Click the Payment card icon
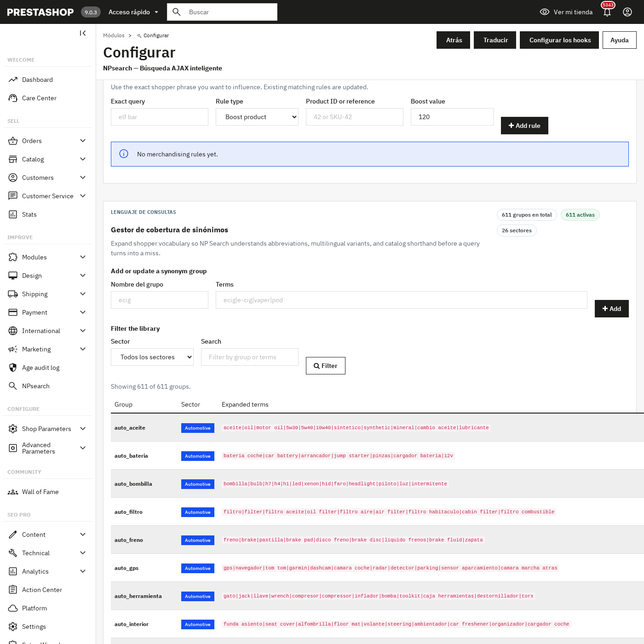The height and width of the screenshot is (644, 644). click(13, 312)
